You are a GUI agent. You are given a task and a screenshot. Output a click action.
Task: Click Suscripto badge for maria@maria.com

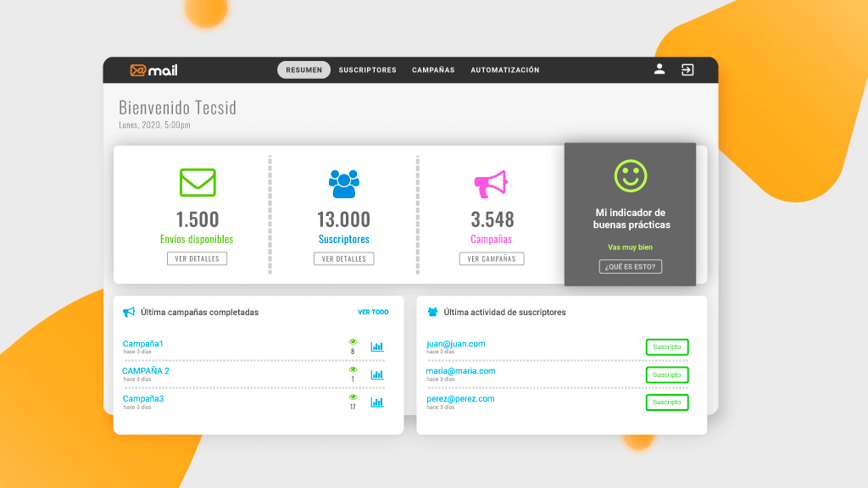tap(667, 374)
